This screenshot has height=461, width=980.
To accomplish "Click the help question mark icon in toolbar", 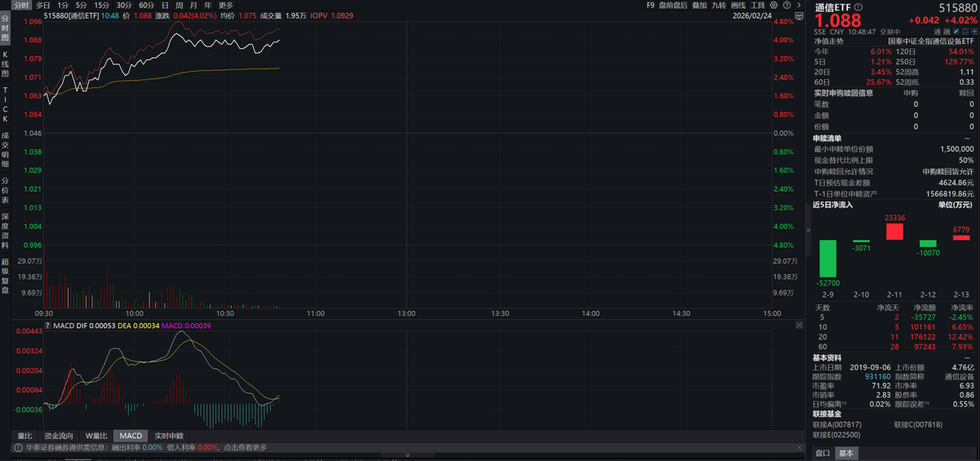I will 787,5.
